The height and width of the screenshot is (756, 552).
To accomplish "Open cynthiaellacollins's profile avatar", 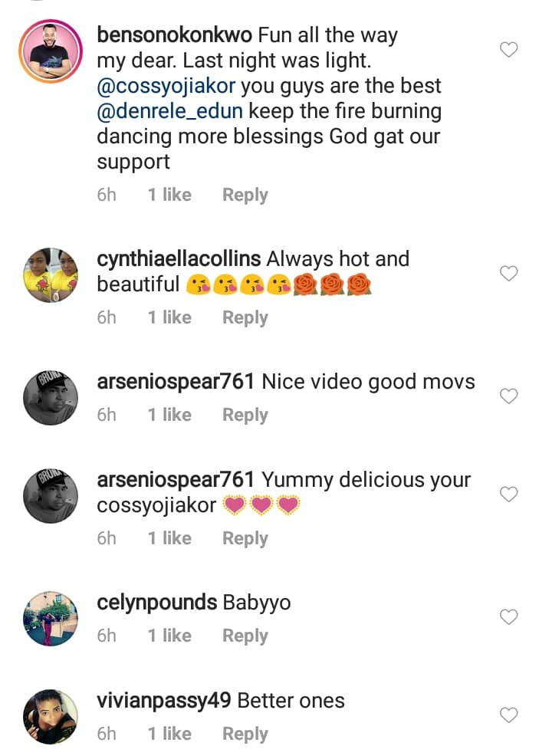I will (51, 275).
